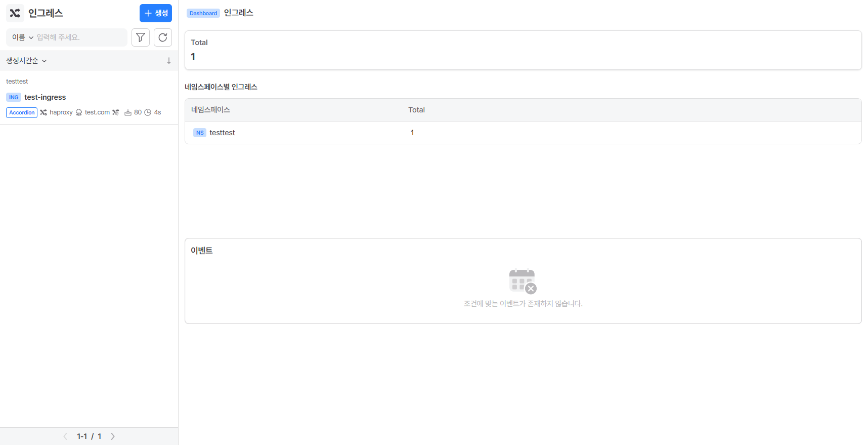The height and width of the screenshot is (445, 868).
Task: Click the NS badge next to testtest
Action: tap(200, 133)
